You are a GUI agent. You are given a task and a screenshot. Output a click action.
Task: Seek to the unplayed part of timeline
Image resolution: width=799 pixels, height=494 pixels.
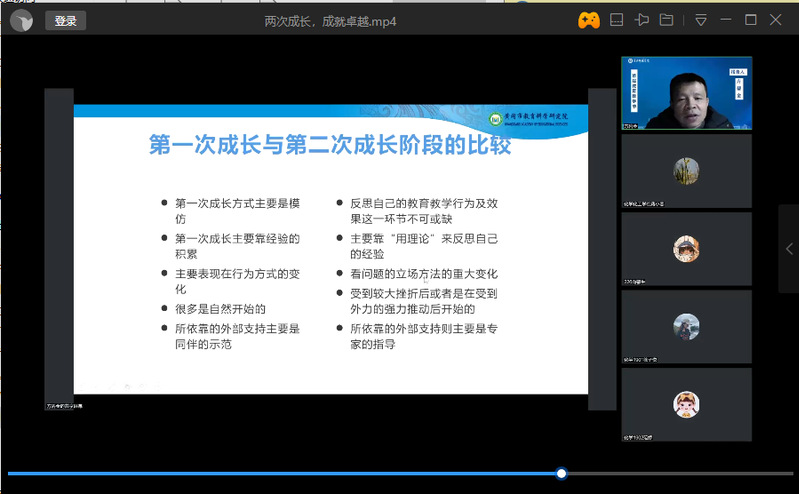[x=680, y=473]
